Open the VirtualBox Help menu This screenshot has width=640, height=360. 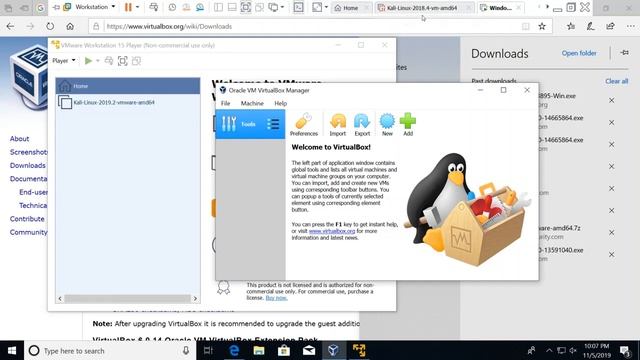point(280,103)
